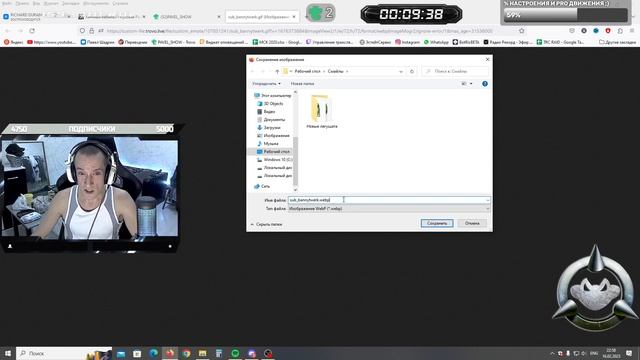640x360 pixels.
Task: Open the blue help icon in dialog
Action: [485, 84]
